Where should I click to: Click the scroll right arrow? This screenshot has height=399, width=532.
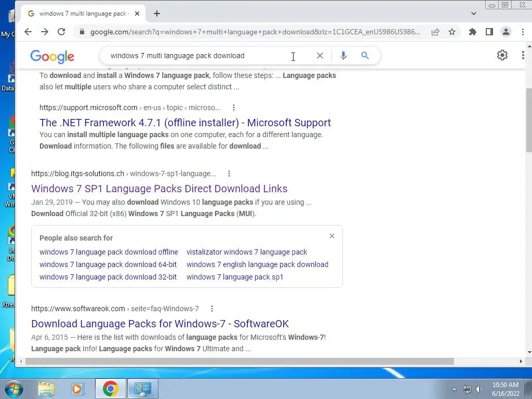point(521,362)
